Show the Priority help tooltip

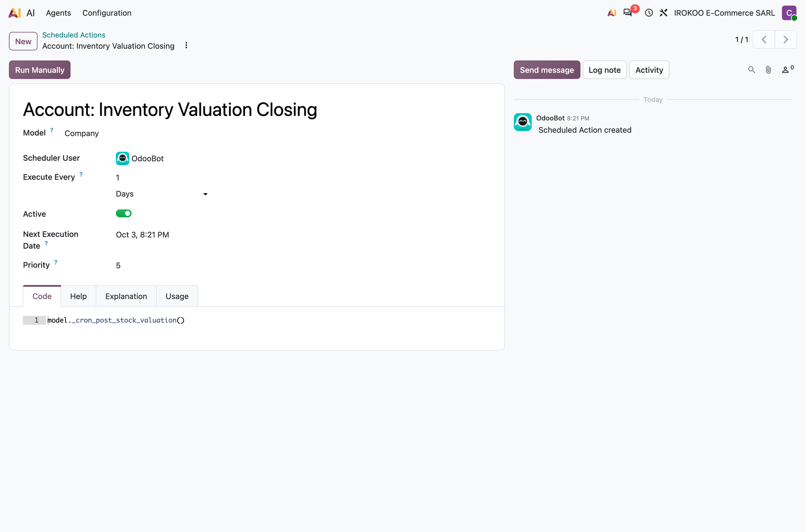[55, 262]
